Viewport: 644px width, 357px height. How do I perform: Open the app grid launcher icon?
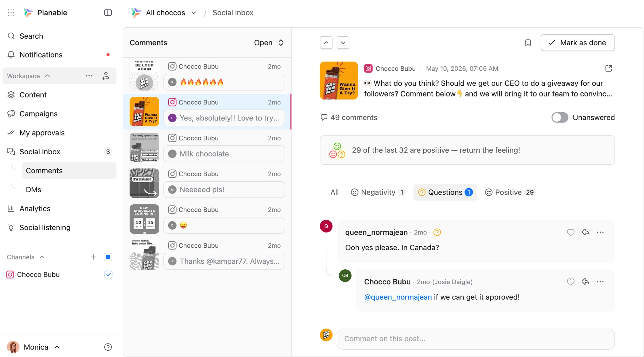point(11,13)
